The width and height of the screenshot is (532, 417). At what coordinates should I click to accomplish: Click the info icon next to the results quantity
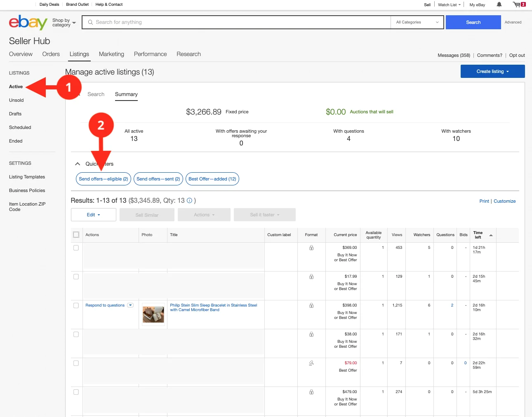[x=189, y=201]
